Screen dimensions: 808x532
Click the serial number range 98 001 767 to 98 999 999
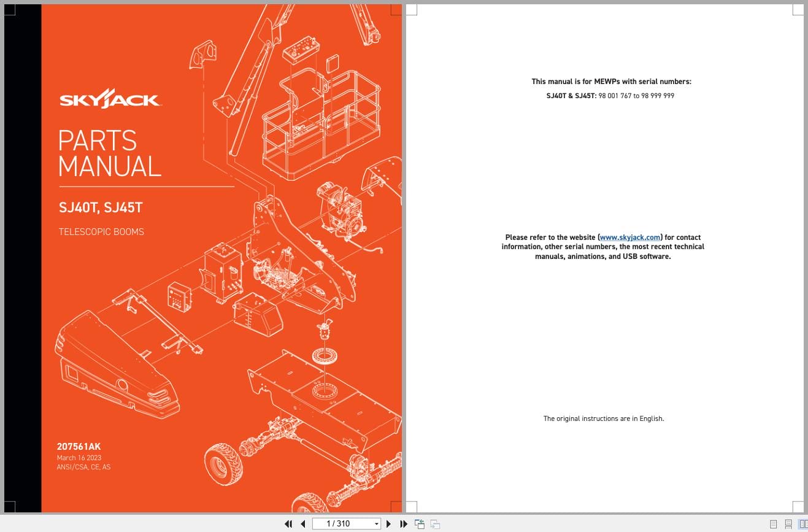[x=636, y=96]
